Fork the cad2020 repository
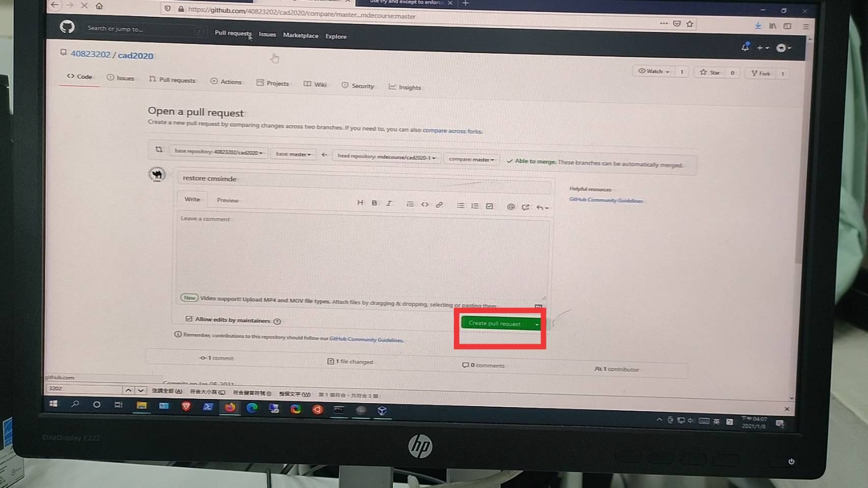Image resolution: width=868 pixels, height=488 pixels. (761, 74)
